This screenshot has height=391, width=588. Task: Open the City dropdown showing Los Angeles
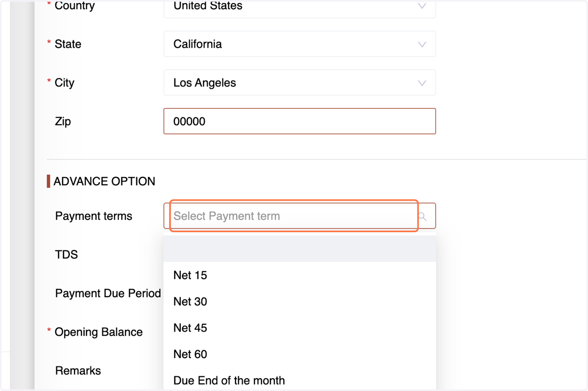tap(299, 83)
